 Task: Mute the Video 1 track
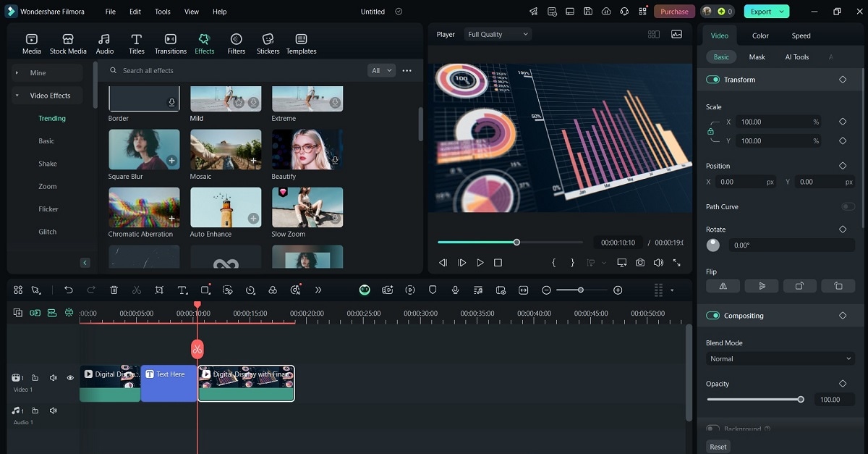[53, 378]
